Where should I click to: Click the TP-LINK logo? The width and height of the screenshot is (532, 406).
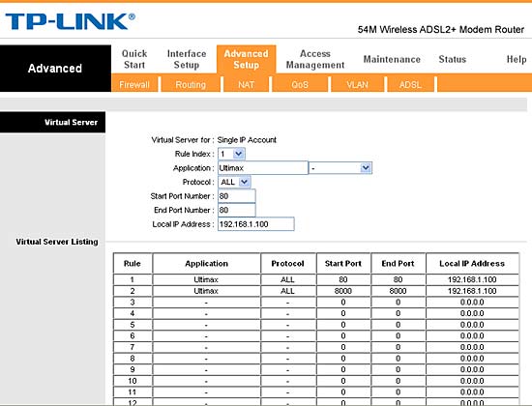point(71,21)
